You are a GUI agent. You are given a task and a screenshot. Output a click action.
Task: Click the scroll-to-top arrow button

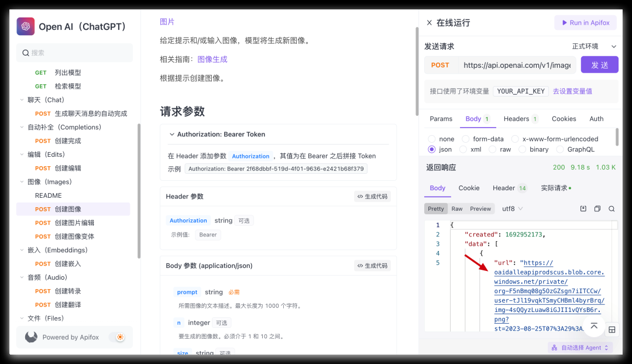(x=594, y=326)
